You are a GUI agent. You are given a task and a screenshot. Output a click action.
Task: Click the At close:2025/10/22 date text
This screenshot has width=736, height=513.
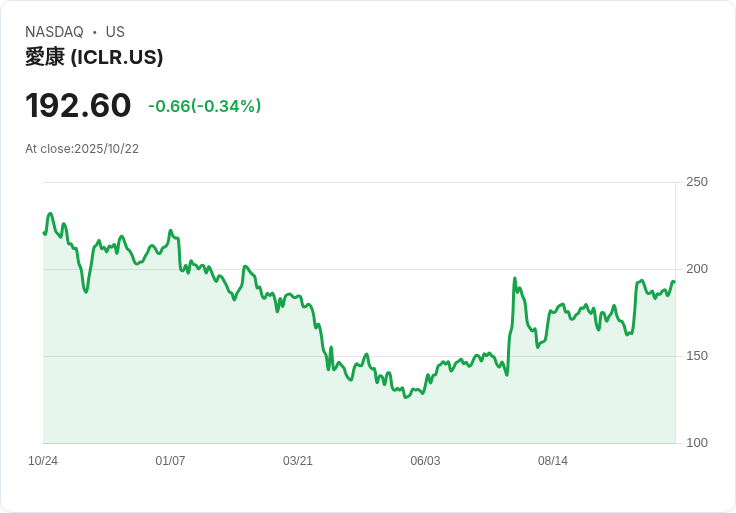click(x=82, y=149)
